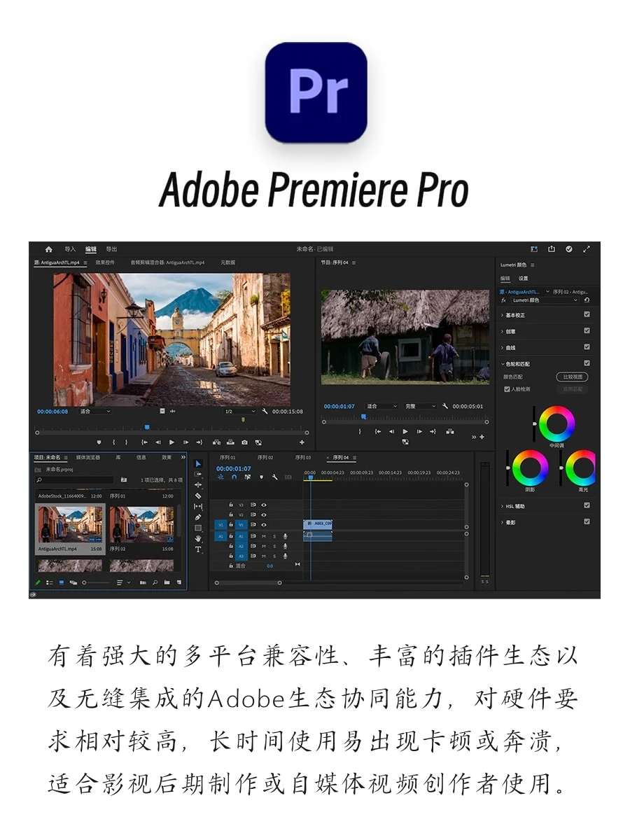Open timeline display settings wrench
Screen dimensions: 630x840
point(274,477)
